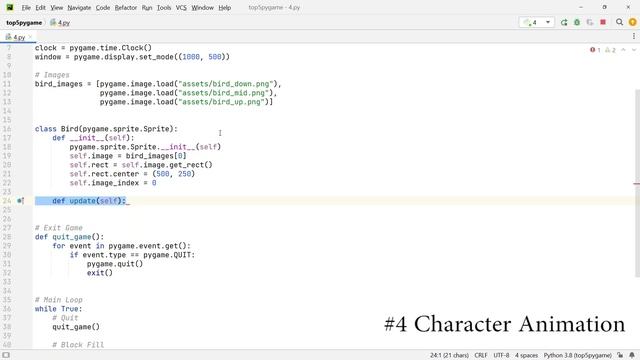Open notifications bell icon in status bar

point(632,355)
